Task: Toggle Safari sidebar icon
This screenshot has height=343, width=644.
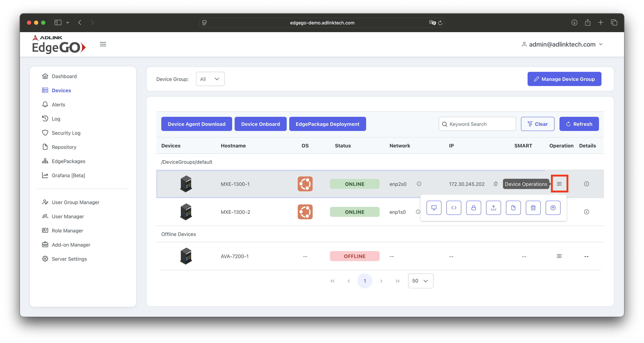Action: coord(58,22)
